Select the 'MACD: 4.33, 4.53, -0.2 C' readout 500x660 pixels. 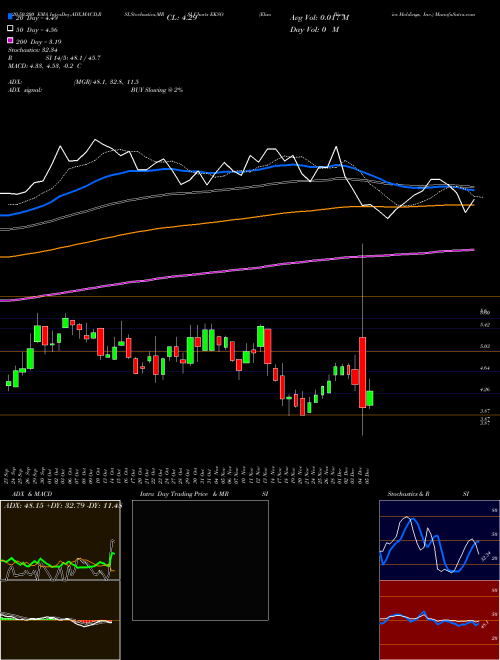(45, 66)
